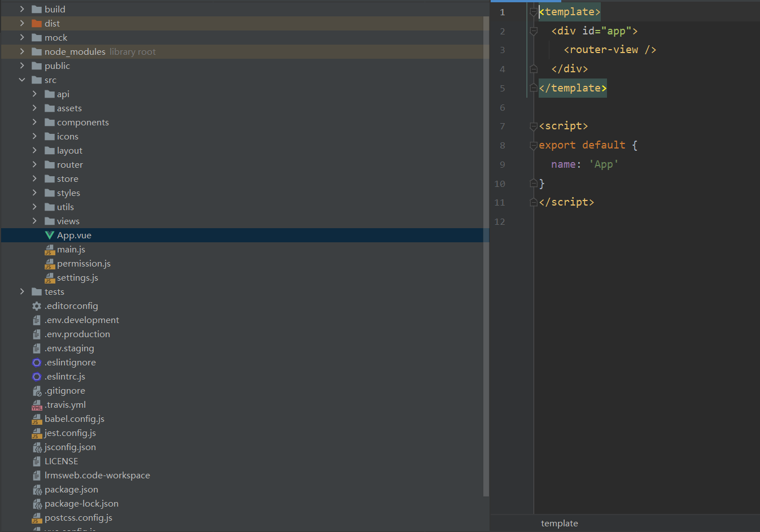
Task: Fold the export default block at line 8
Action: [x=533, y=145]
